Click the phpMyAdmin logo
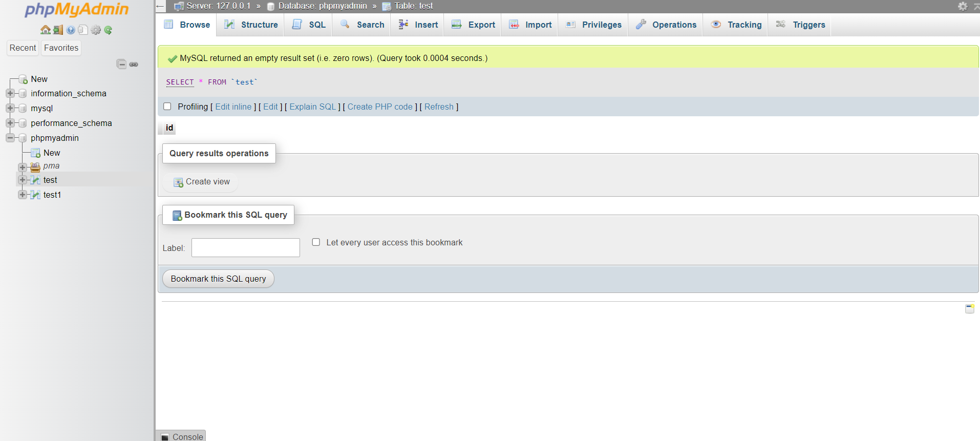This screenshot has height=441, width=980. [77, 9]
